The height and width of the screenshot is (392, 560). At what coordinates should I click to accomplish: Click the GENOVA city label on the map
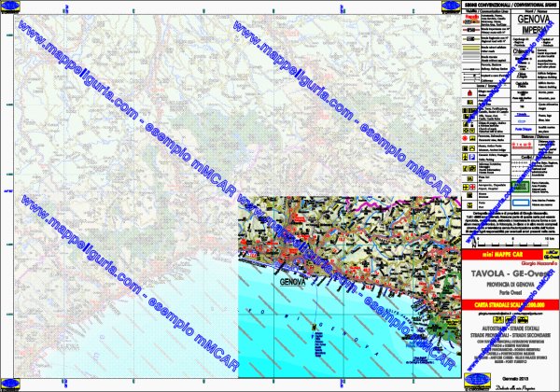click(x=292, y=282)
